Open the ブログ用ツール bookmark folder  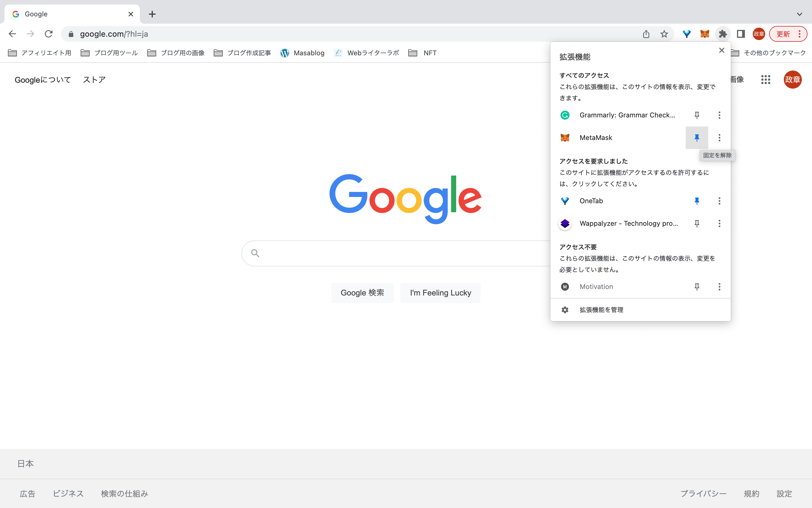[109, 53]
